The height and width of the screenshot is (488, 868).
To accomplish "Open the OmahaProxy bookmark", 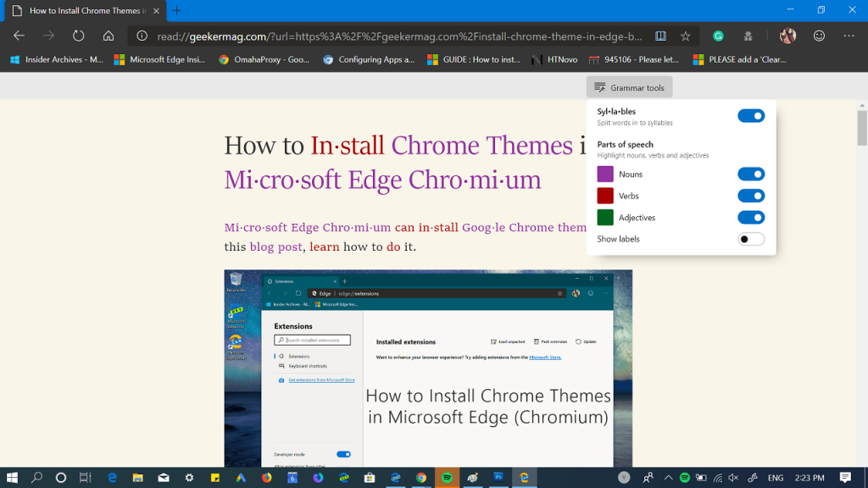I will point(264,59).
